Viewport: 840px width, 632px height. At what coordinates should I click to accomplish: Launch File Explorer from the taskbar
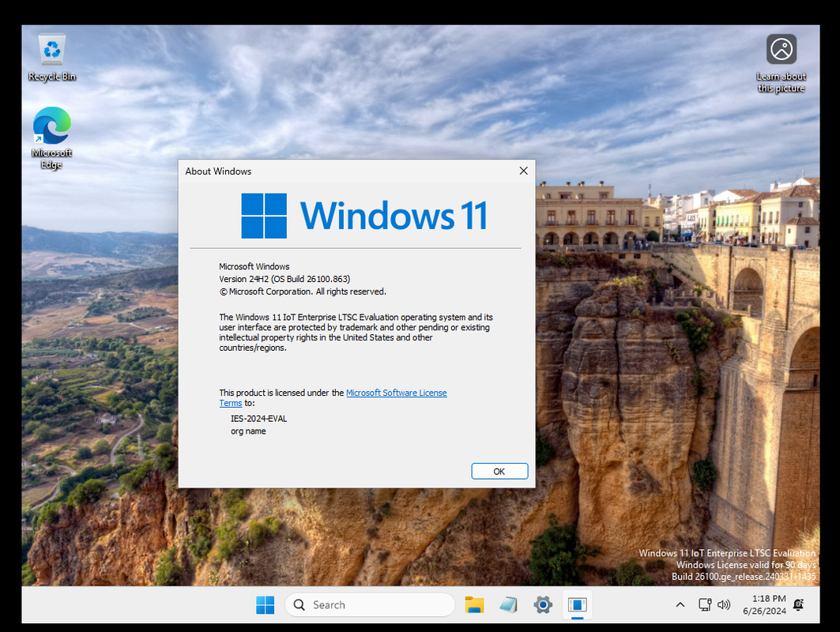point(474,604)
